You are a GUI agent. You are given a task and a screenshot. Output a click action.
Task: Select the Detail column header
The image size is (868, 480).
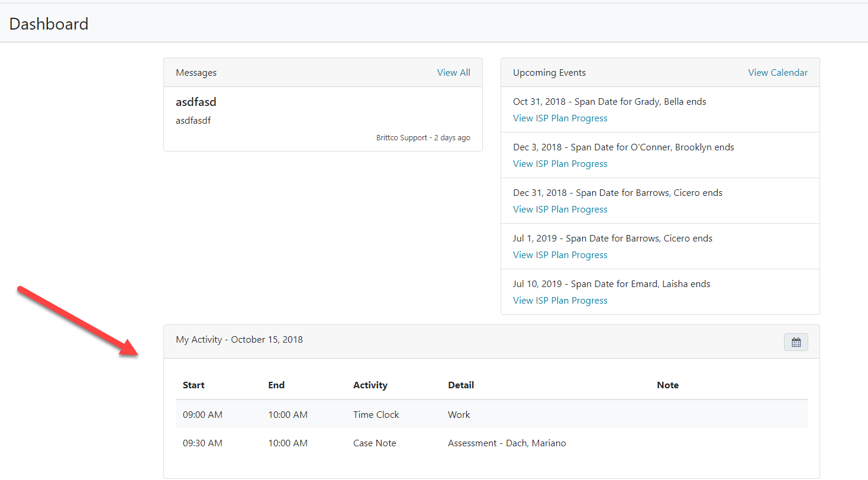coord(461,385)
